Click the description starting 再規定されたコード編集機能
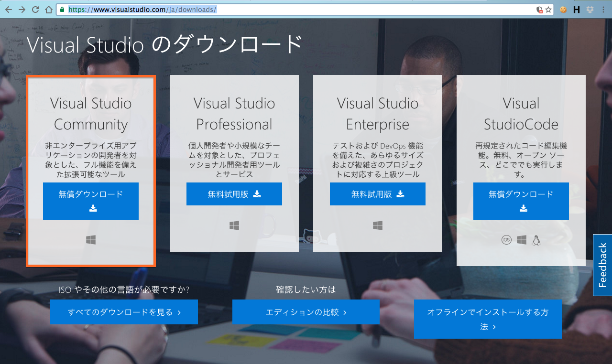This screenshot has width=612, height=364. 521,160
